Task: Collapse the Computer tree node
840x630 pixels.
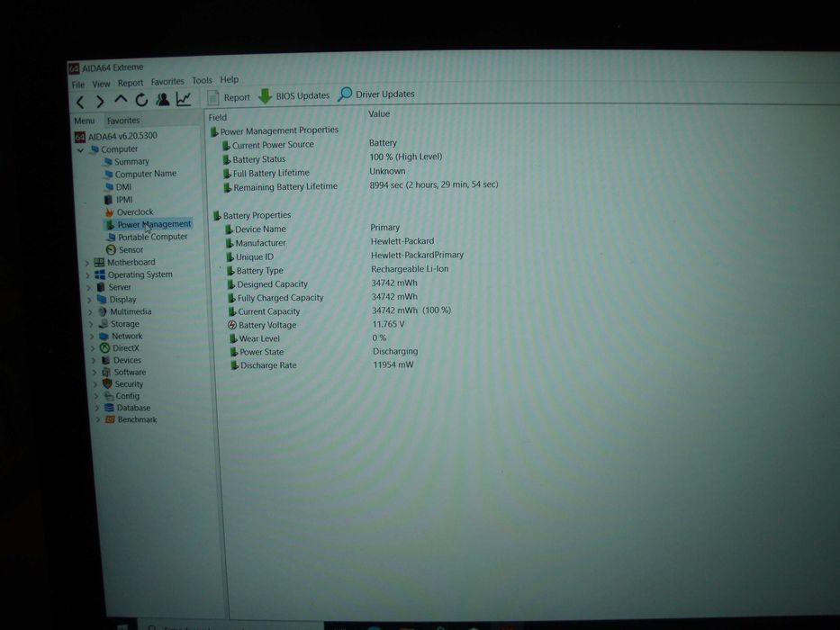Action: point(80,150)
